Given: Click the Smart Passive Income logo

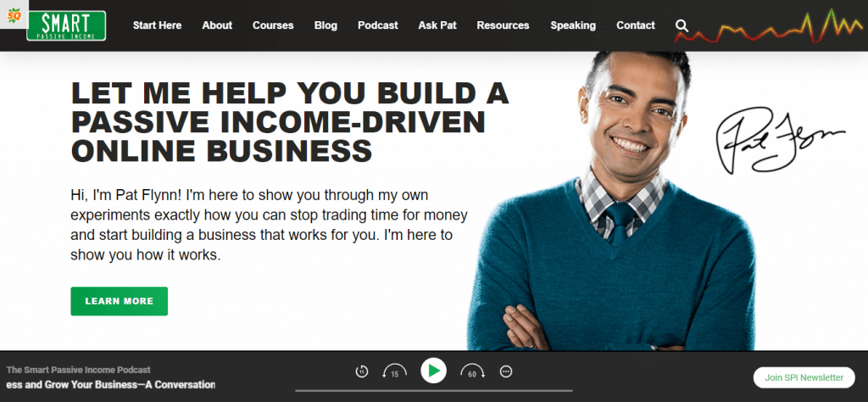Looking at the screenshot, I should point(66,25).
